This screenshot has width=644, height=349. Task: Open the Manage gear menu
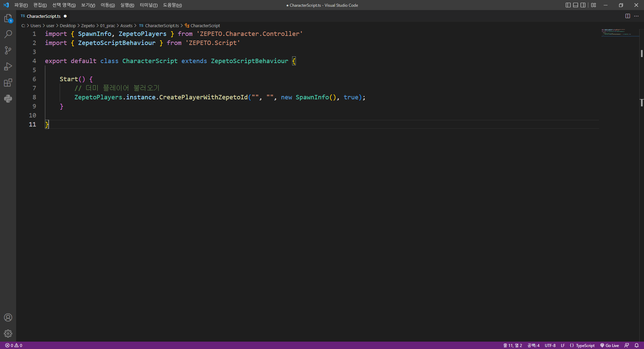pos(8,334)
